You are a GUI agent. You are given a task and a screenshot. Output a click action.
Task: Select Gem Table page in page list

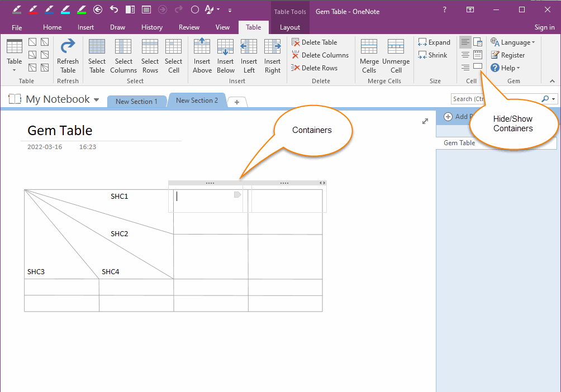tap(496, 143)
